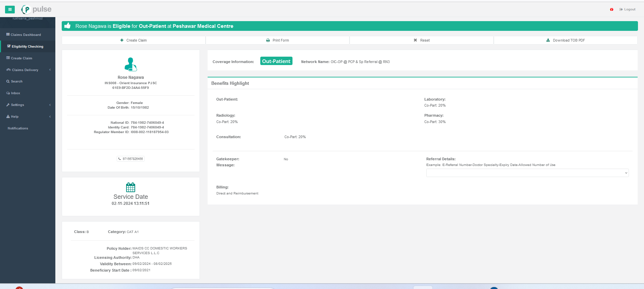
Task: Open Claims Dashboard from sidebar
Action: (25, 35)
